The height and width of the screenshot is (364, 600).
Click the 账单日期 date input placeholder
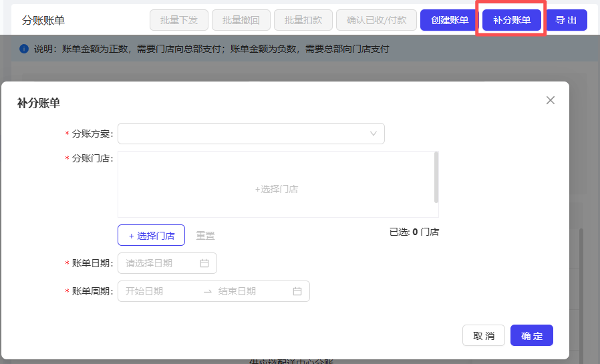[158, 263]
